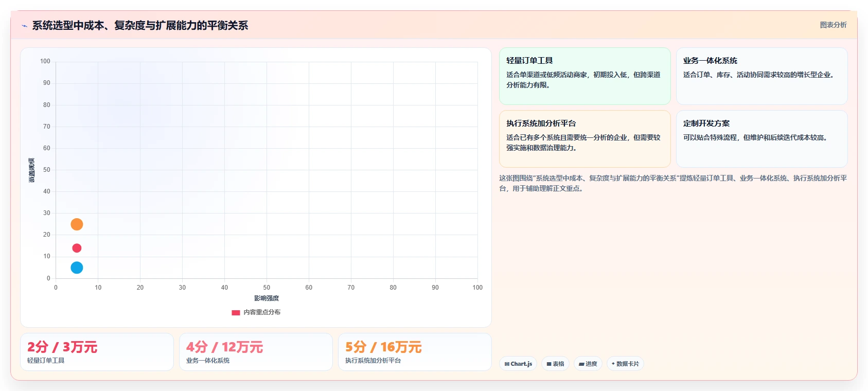Click the 图表分析 label in header
The height and width of the screenshot is (391, 868).
click(x=833, y=25)
